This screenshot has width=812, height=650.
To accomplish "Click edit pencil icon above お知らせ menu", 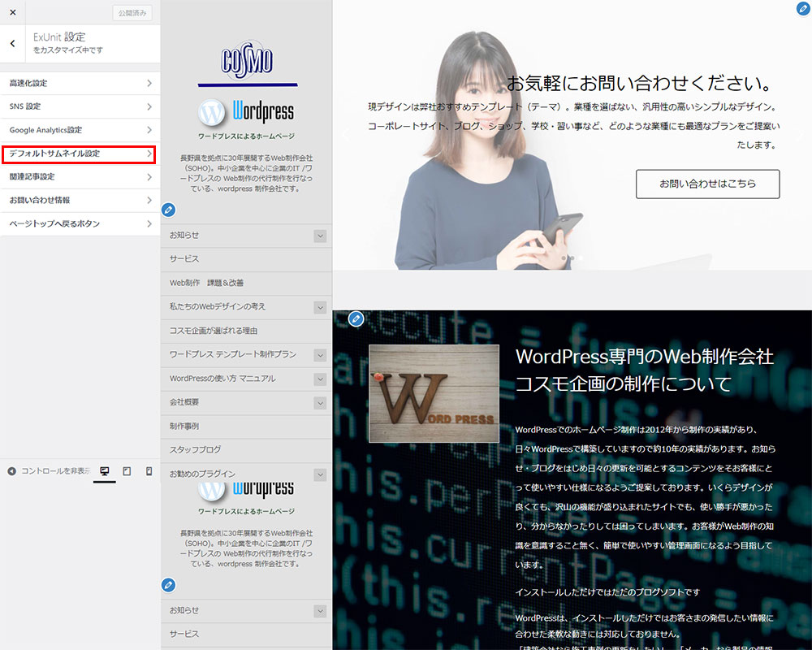I will tap(168, 210).
